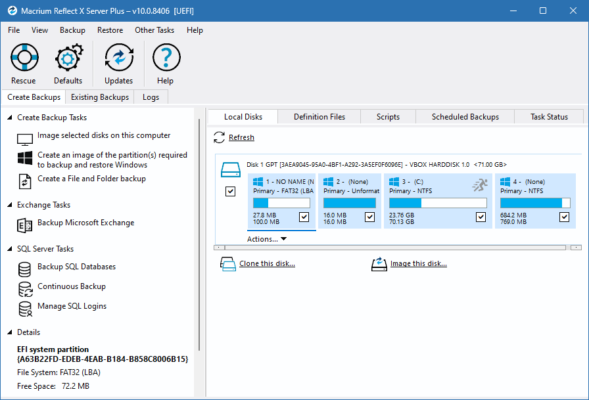Click the Windows flag icon on partition 4
The image size is (589, 400).
(505, 182)
